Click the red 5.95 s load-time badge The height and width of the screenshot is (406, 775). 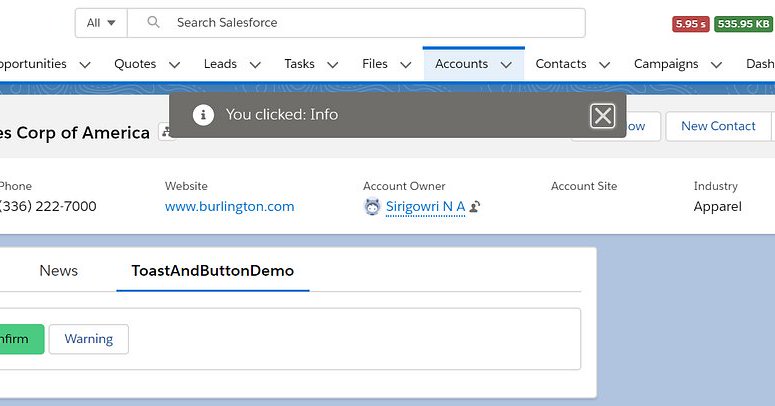pos(690,24)
